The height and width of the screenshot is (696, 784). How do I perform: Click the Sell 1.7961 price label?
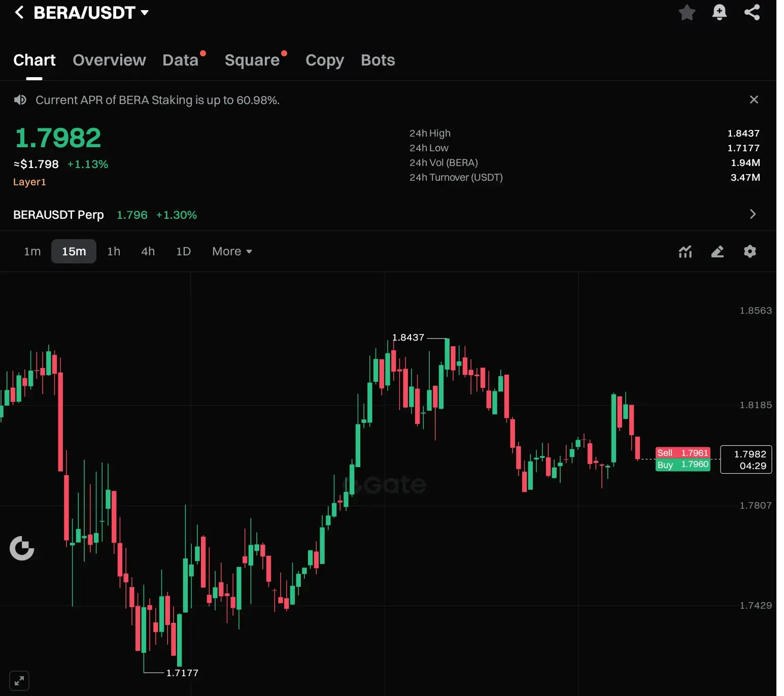pos(683,453)
